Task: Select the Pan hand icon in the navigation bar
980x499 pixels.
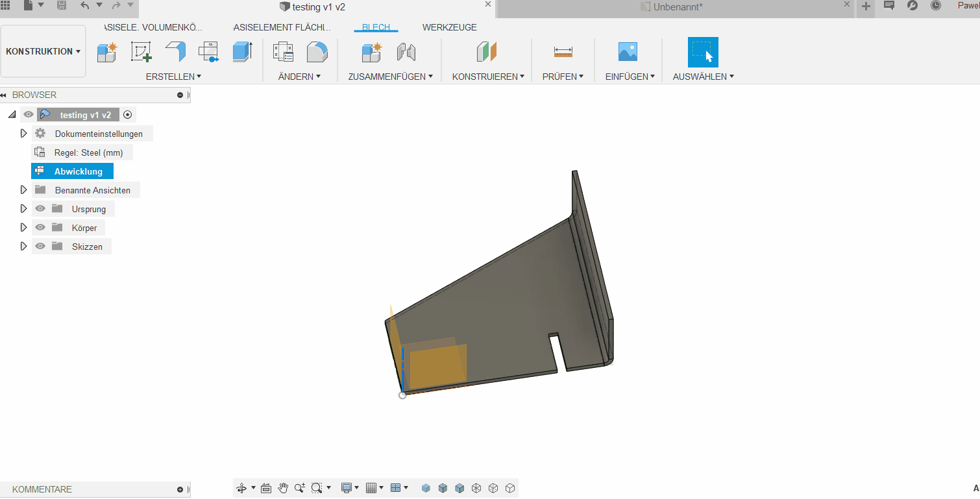Action: point(283,487)
